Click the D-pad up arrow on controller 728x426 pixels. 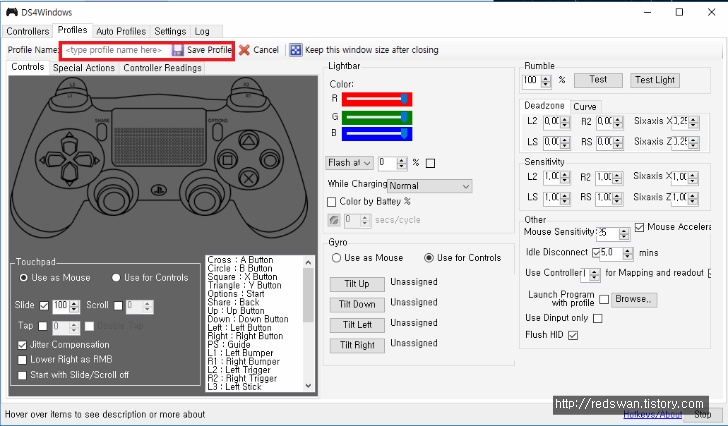coord(69,143)
